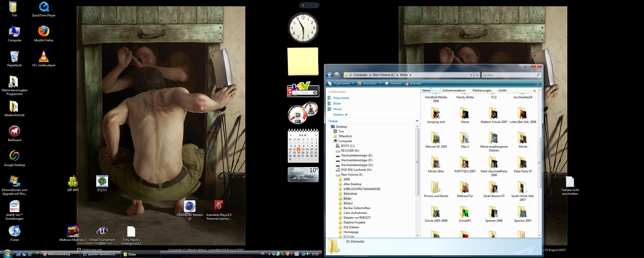Select the MedionSchrott desktop folder

coord(14,109)
